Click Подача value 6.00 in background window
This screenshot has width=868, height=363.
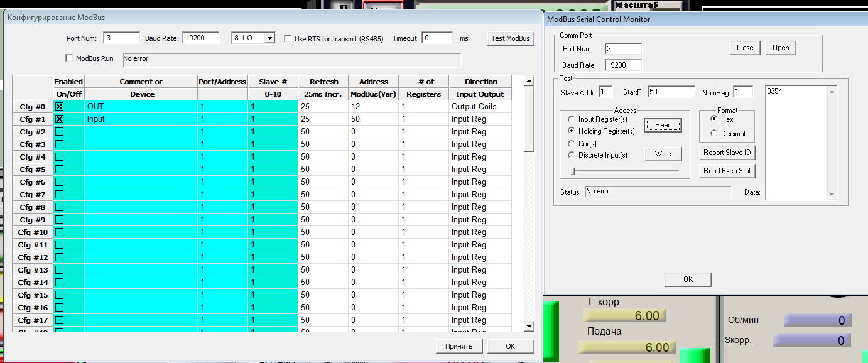[626, 347]
